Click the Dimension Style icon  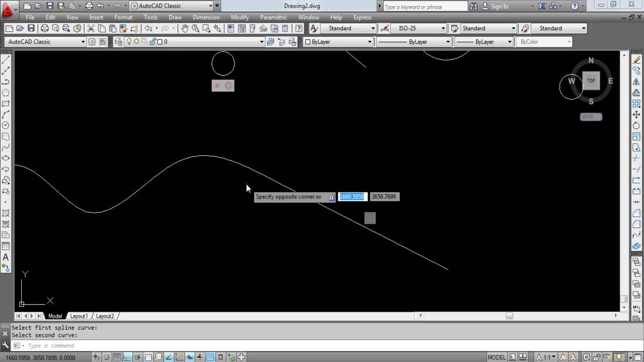384,29
